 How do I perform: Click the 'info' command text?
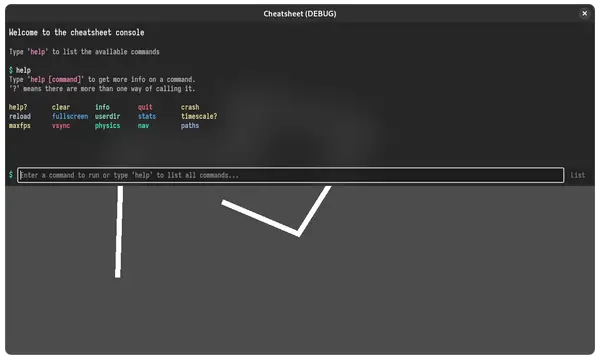(102, 107)
